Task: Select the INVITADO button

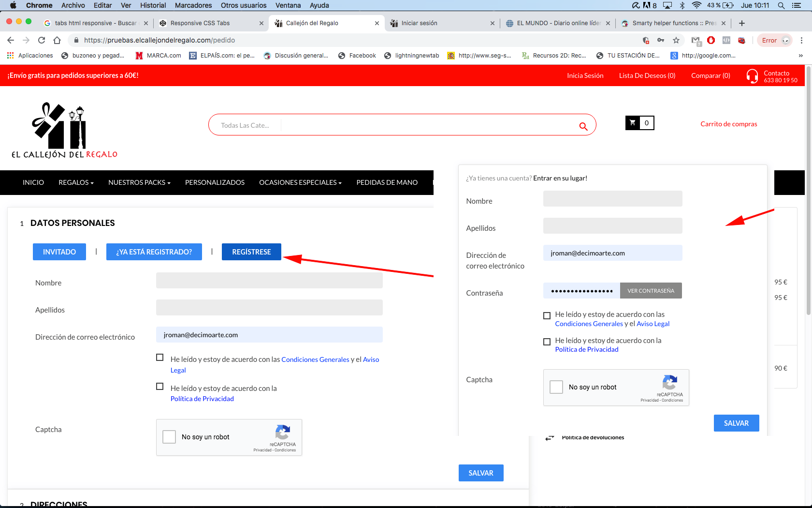Action: coord(59,252)
